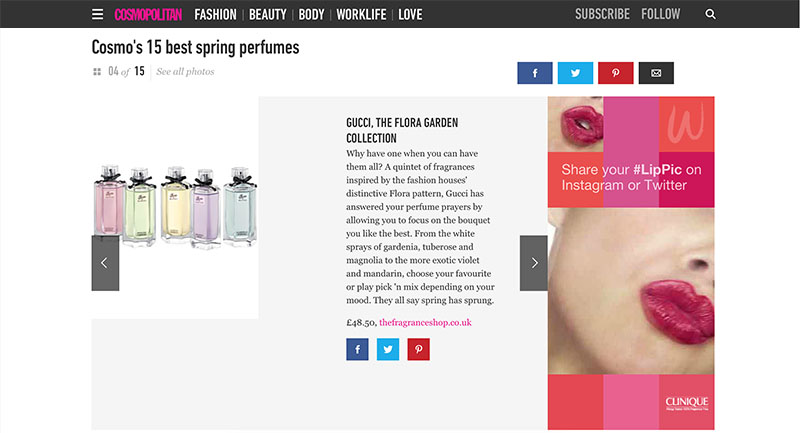This screenshot has height=433, width=800.
Task: Share the gallery on Facebook using top button
Action: pos(535,73)
